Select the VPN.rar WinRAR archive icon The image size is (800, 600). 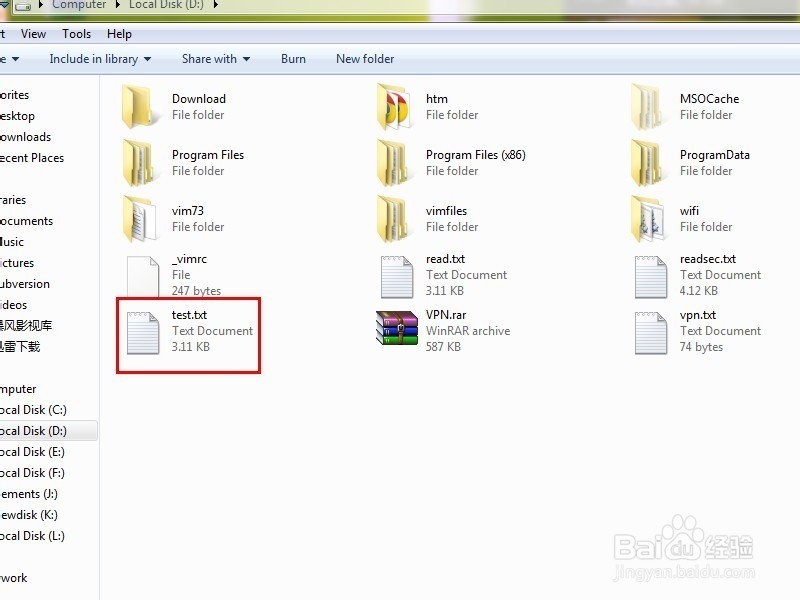tap(396, 328)
